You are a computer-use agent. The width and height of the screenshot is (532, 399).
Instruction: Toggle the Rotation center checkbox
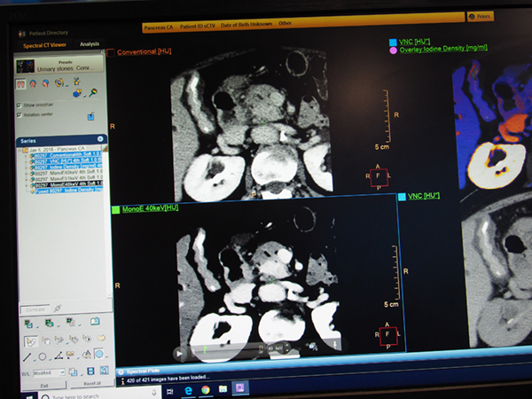20,115
